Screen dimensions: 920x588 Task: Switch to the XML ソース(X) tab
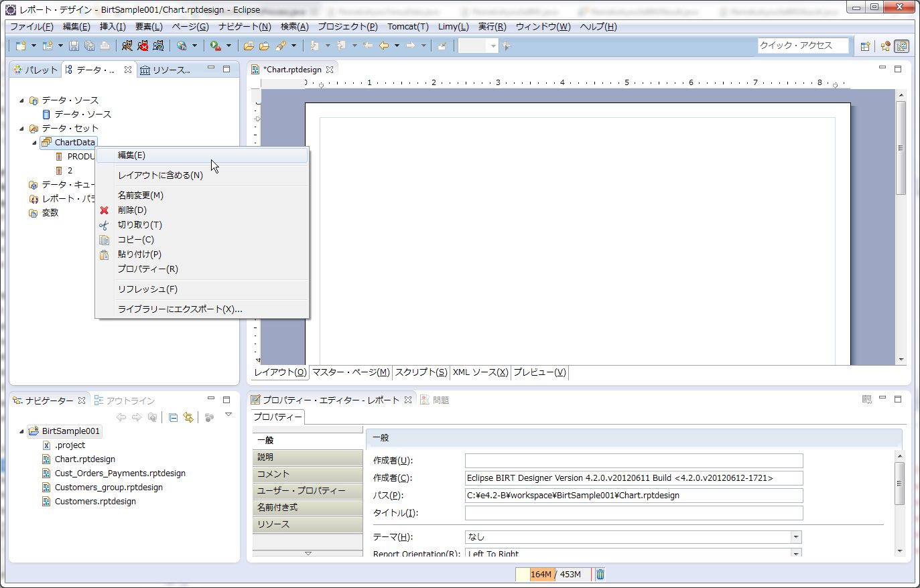tap(480, 372)
